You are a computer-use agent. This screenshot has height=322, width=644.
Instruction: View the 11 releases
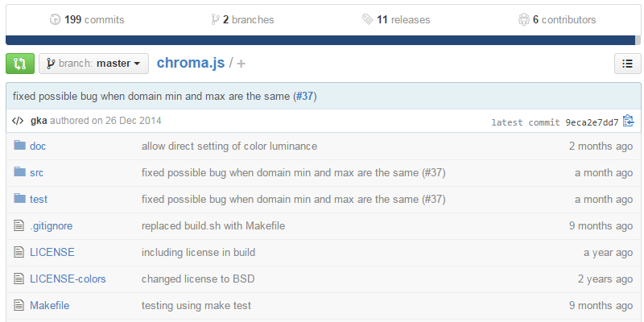tap(396, 19)
